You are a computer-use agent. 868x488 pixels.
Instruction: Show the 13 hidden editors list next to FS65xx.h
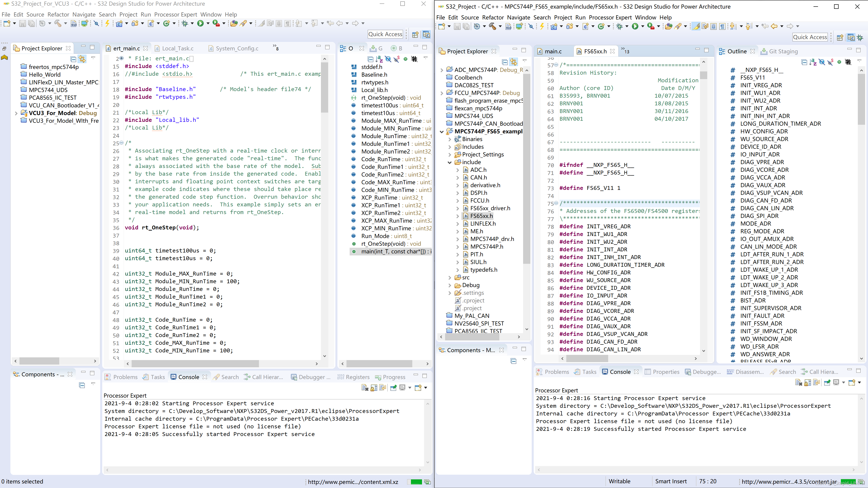pos(625,51)
